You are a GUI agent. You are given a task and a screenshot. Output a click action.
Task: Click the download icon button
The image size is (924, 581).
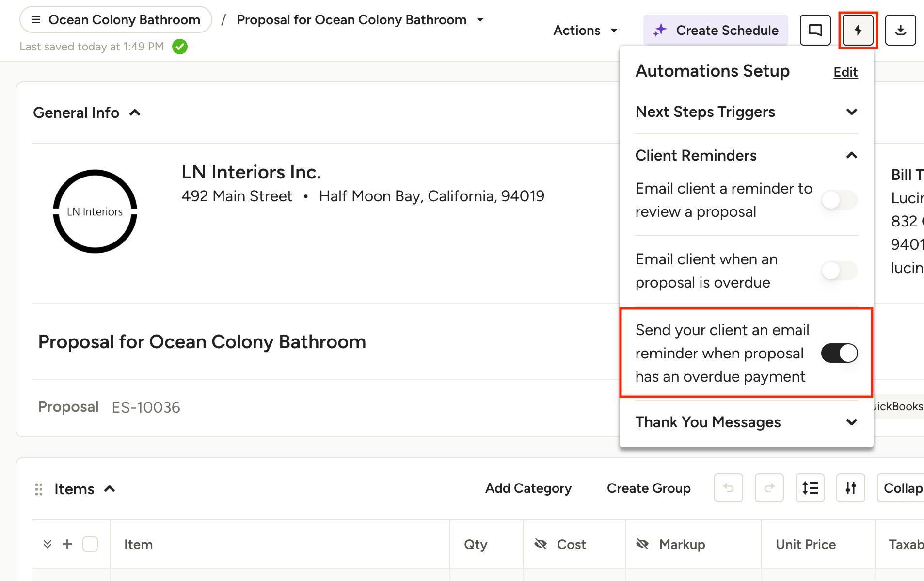[x=900, y=30]
